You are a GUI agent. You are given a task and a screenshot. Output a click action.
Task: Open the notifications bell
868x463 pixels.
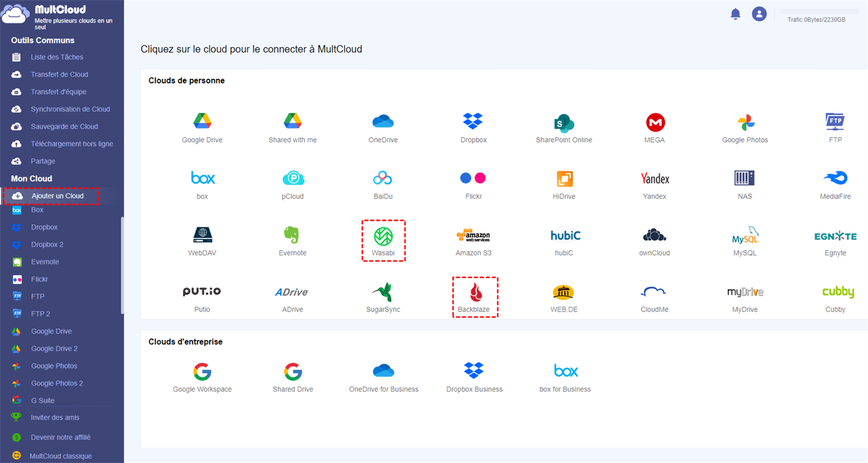click(x=736, y=14)
